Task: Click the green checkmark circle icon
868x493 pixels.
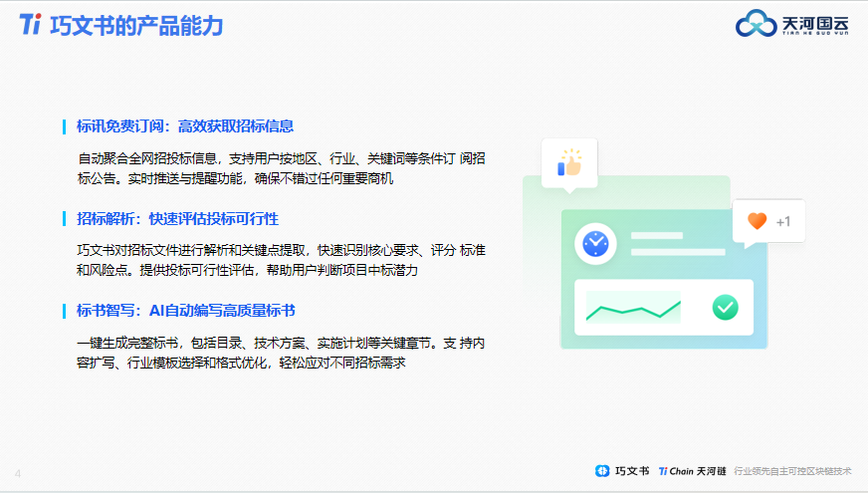Action: point(726,308)
